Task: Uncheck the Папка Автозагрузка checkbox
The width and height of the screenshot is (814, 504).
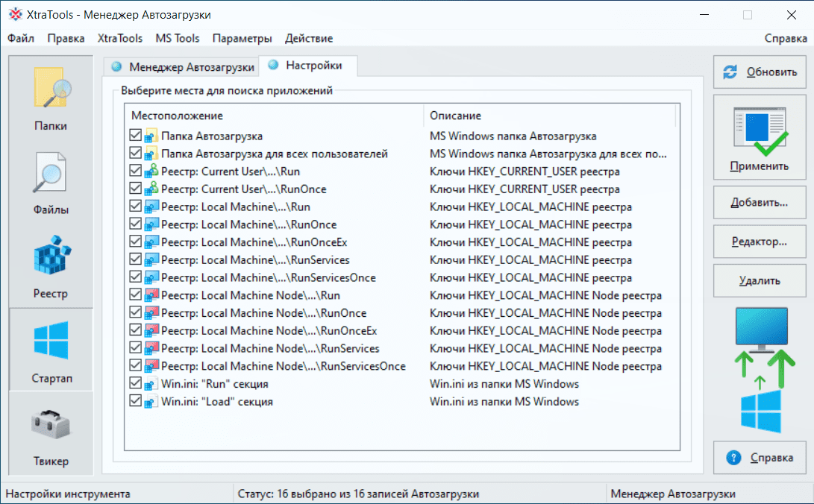Action: (x=135, y=136)
